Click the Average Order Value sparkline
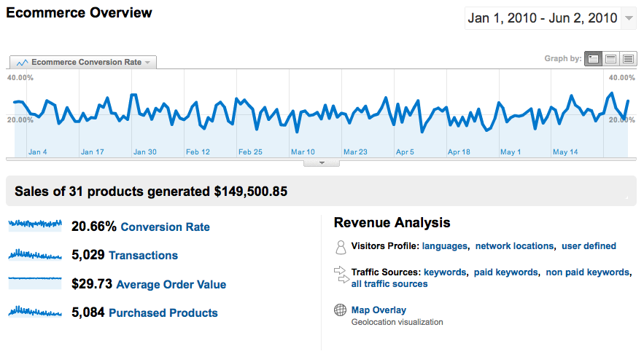This screenshot has width=644, height=354. click(36, 283)
